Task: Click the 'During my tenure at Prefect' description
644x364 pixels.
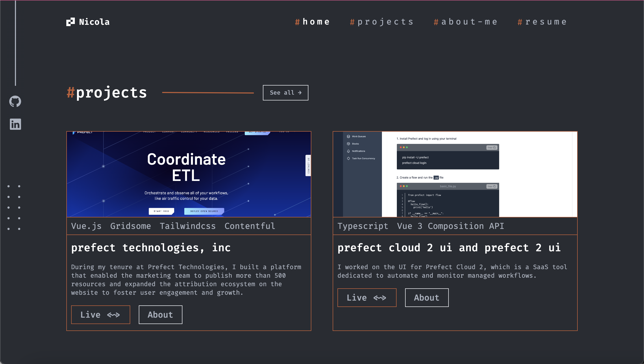Action: tap(186, 280)
